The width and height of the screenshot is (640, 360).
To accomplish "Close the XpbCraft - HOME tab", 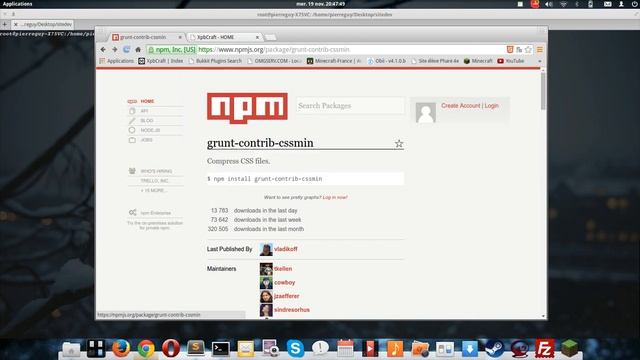I will coord(257,37).
